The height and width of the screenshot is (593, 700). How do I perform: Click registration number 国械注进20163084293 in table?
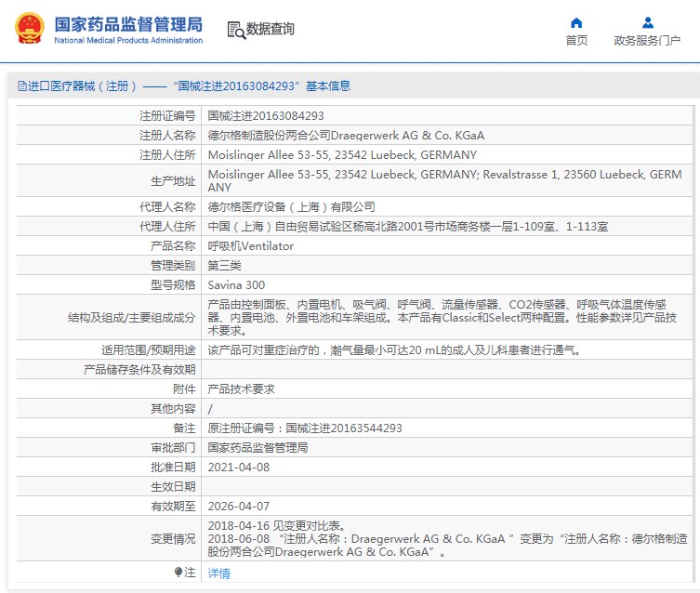tap(265, 116)
